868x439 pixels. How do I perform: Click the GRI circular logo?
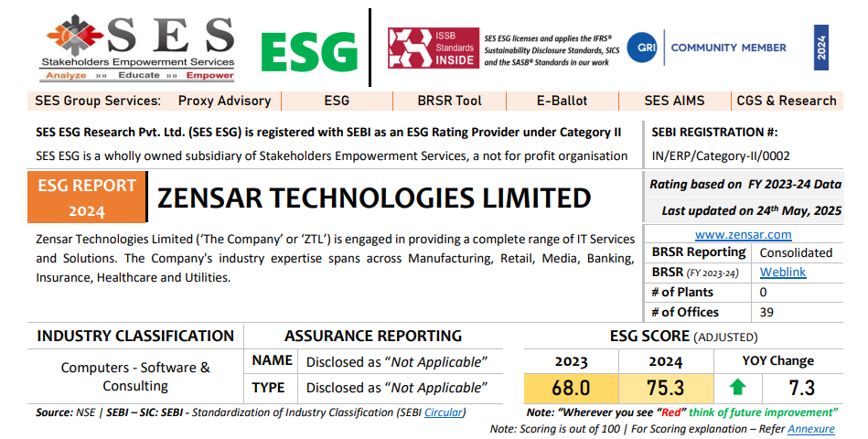642,48
